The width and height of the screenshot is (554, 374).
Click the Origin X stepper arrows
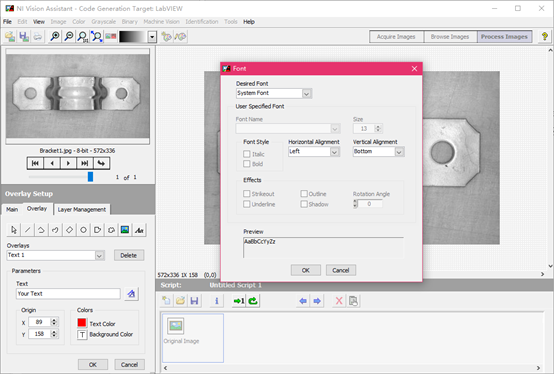54,322
